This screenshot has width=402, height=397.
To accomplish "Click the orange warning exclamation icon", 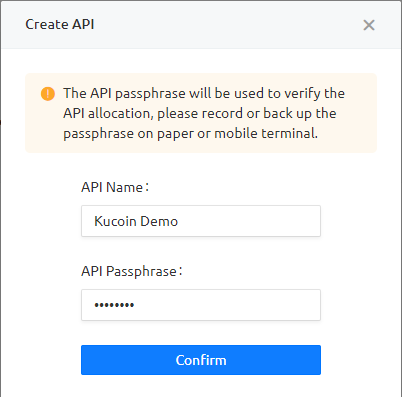I will (x=48, y=94).
